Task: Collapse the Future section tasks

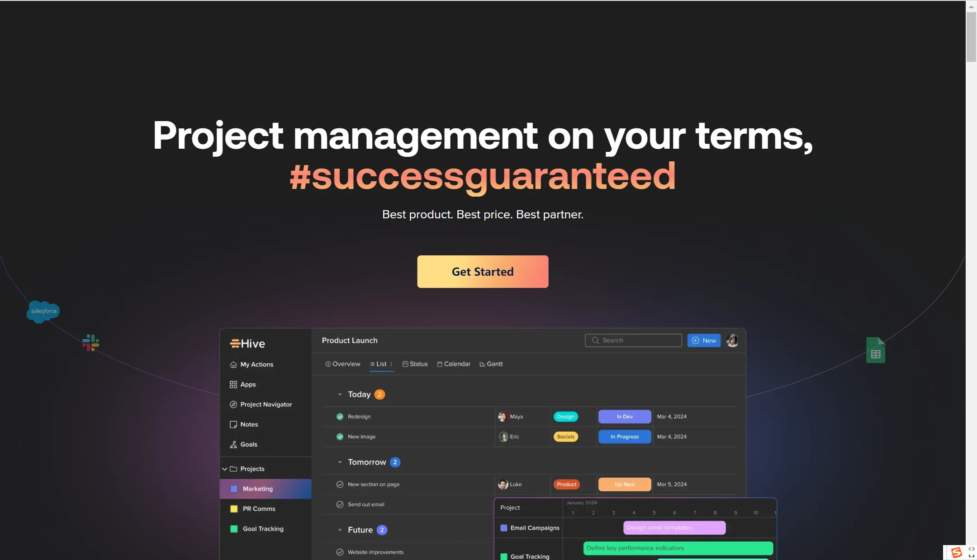Action: [x=340, y=530]
